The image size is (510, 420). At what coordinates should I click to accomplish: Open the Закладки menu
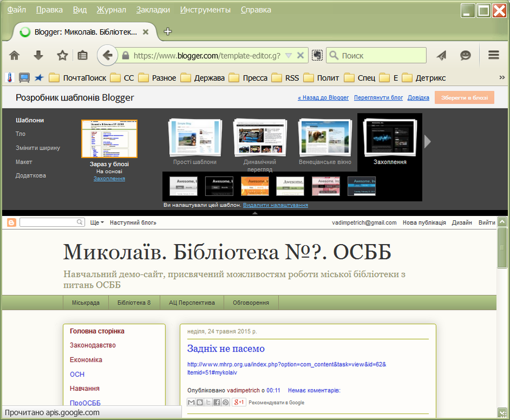click(x=153, y=10)
